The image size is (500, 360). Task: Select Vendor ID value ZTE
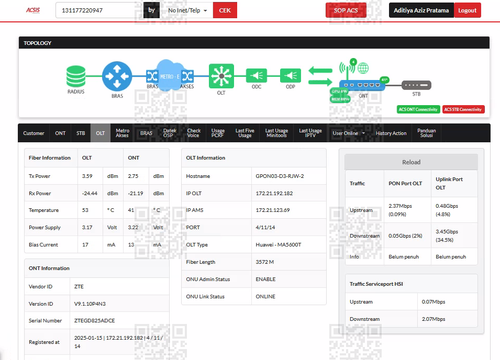tap(79, 287)
